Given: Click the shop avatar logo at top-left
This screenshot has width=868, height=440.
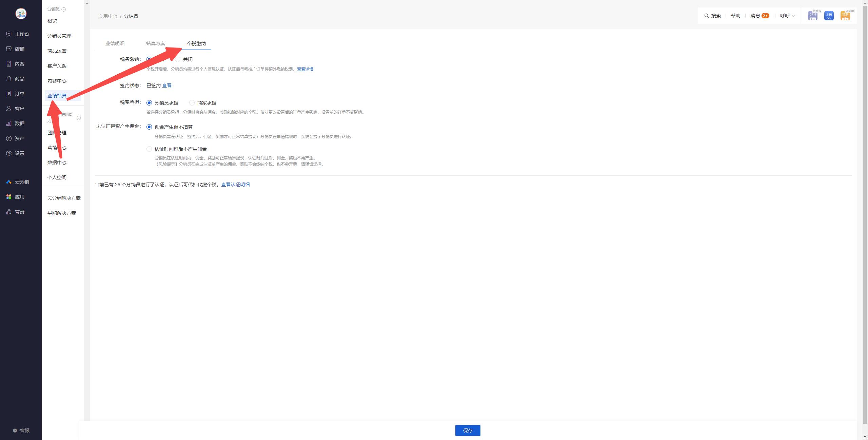Looking at the screenshot, I should point(21,13).
